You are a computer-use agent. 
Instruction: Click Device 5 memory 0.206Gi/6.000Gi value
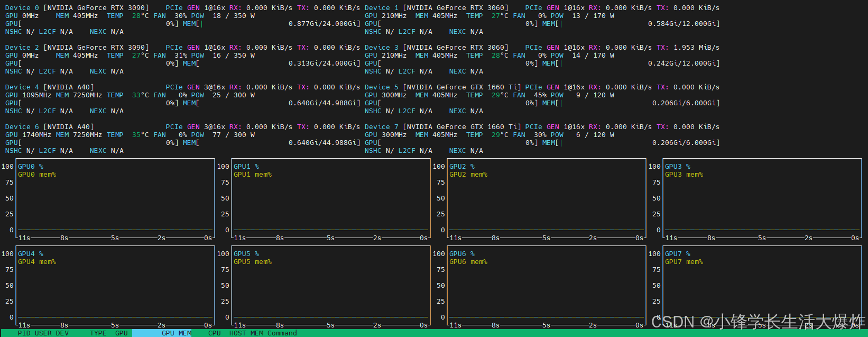(x=684, y=103)
